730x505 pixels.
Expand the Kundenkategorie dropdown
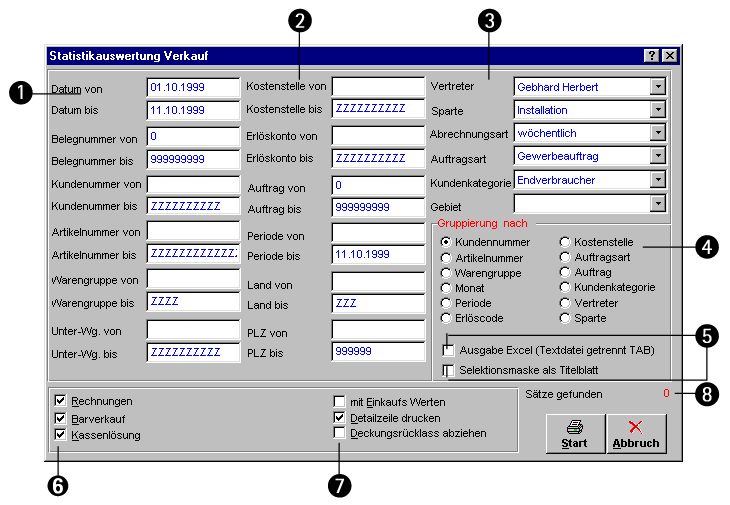pos(657,180)
